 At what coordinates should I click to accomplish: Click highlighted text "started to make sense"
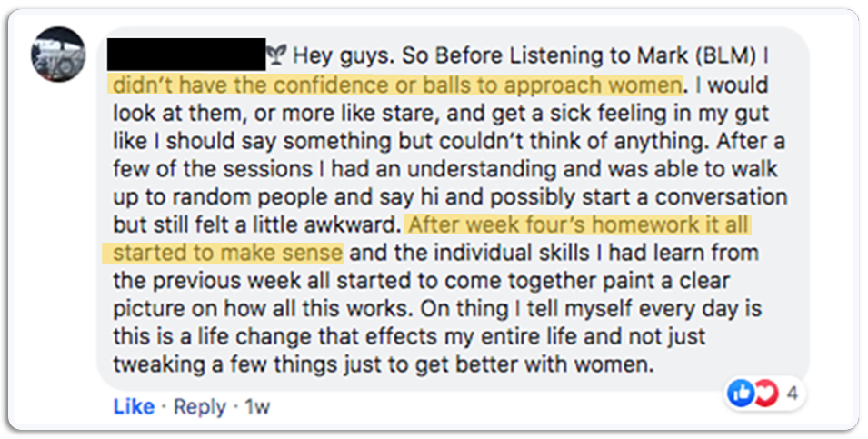click(226, 252)
